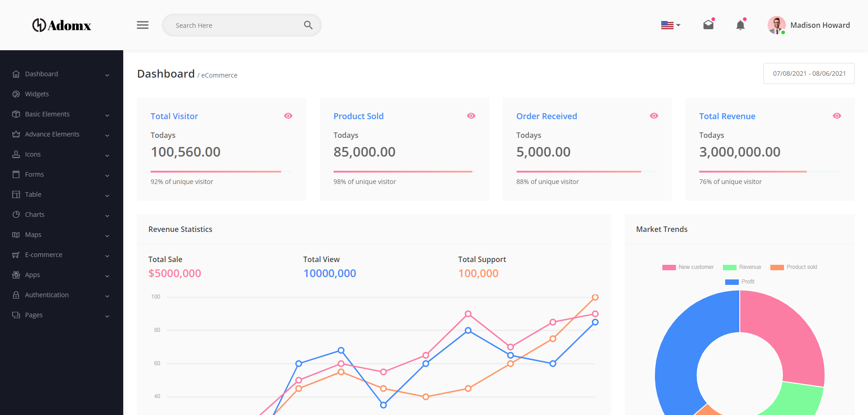
Task: Select the E-commerce sidebar entry
Action: (43, 254)
